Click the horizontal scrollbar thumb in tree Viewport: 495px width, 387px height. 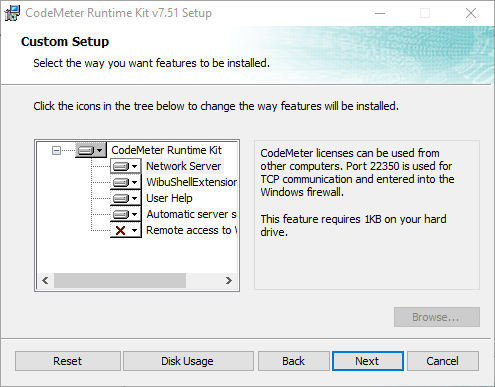point(120,280)
